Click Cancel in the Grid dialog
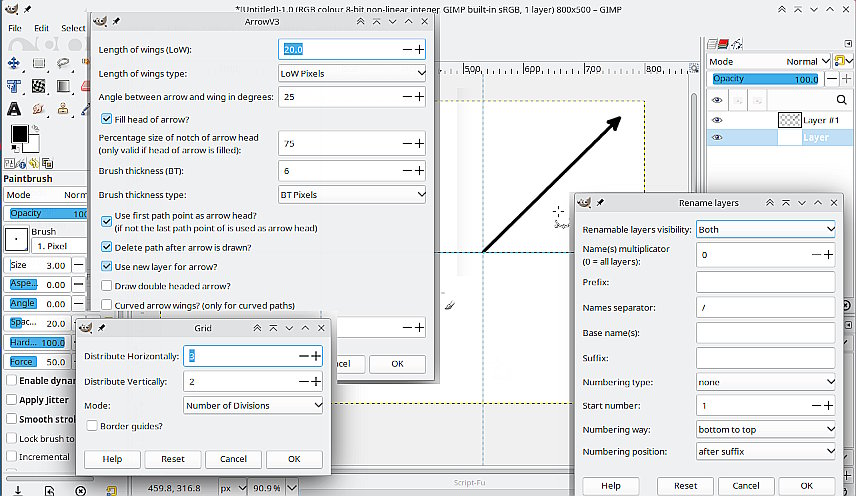The width and height of the screenshot is (856, 496). (x=233, y=459)
